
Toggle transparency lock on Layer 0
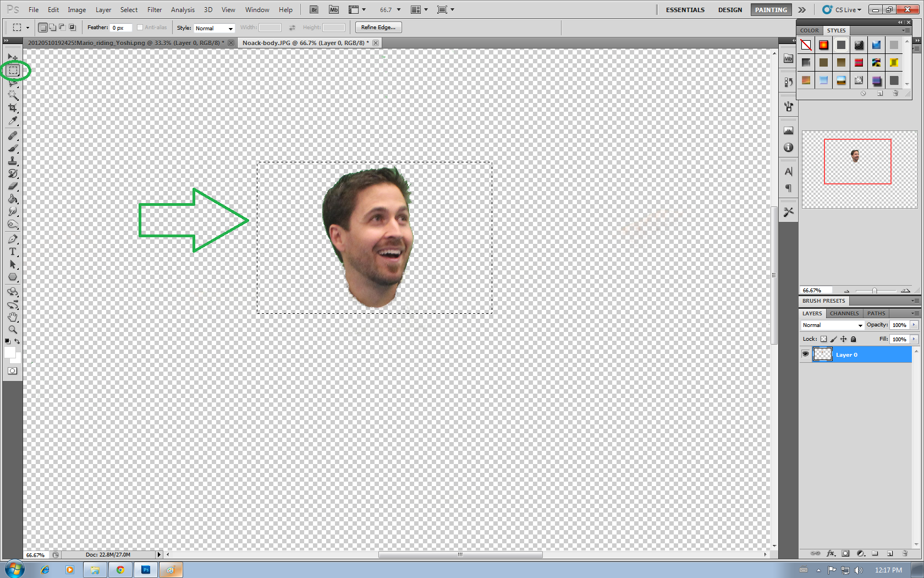823,339
